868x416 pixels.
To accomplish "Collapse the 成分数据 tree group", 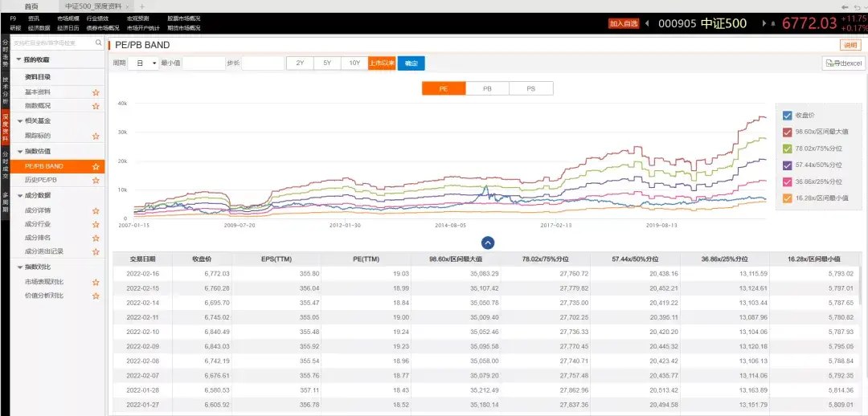I will 18,195.
